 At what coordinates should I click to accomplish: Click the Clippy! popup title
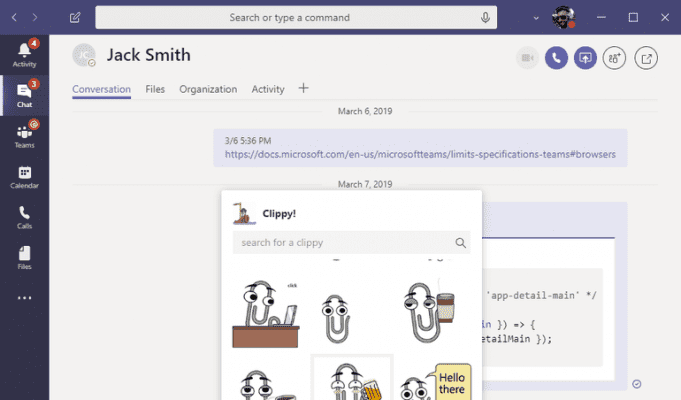279,214
